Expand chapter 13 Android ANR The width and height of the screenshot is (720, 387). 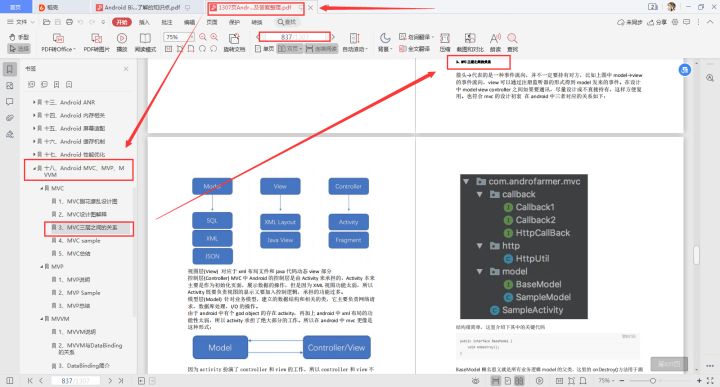pyautogui.click(x=34, y=102)
